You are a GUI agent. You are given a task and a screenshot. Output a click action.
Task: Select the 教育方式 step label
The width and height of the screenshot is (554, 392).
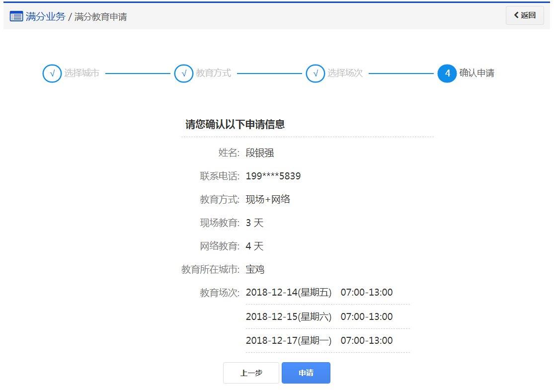pos(214,73)
